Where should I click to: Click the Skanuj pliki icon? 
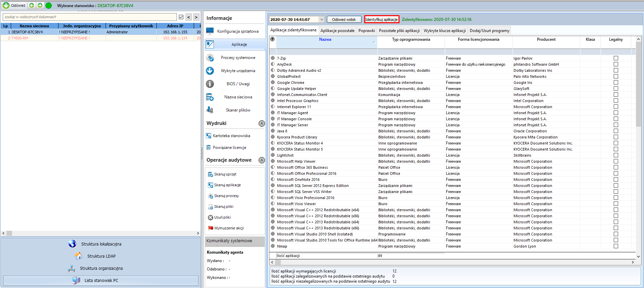211,207
